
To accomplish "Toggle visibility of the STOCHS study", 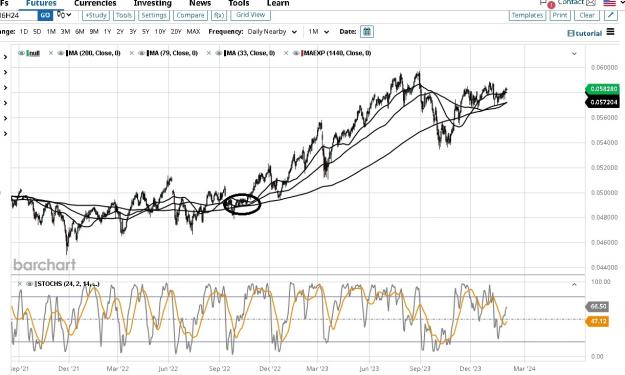I will pyautogui.click(x=29, y=284).
